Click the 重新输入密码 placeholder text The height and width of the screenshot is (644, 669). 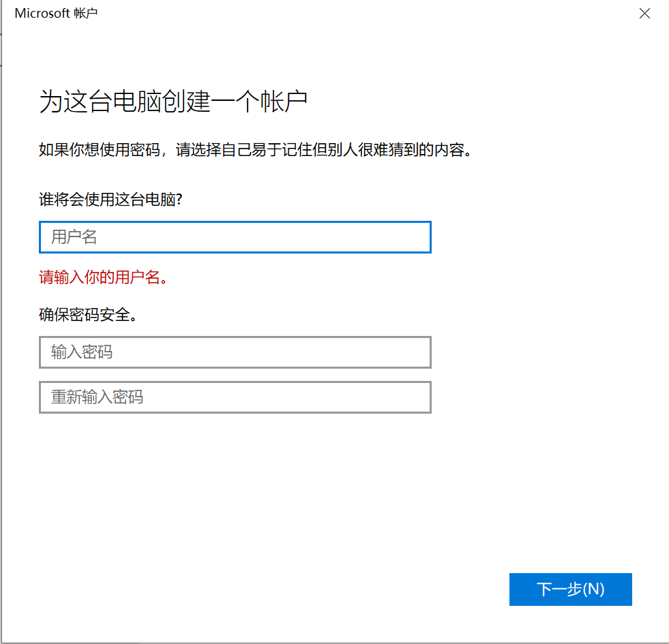pyautogui.click(x=97, y=397)
